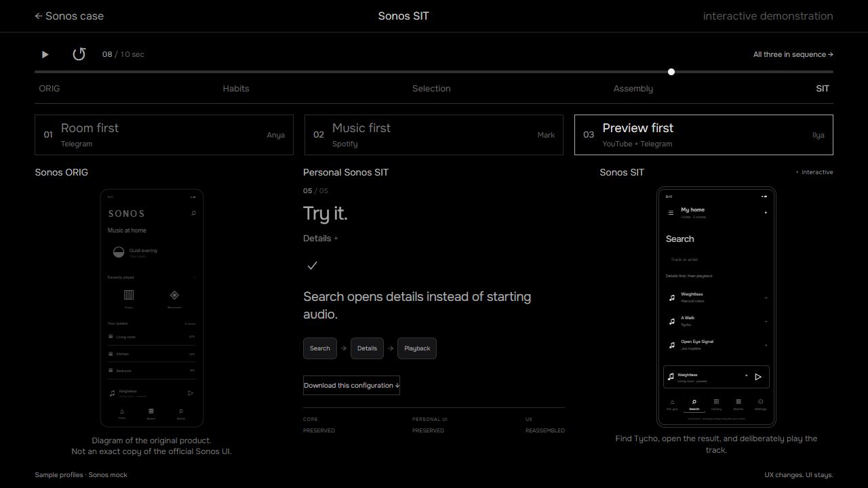
Task: Jump to Assembly stage label
Action: click(633, 89)
